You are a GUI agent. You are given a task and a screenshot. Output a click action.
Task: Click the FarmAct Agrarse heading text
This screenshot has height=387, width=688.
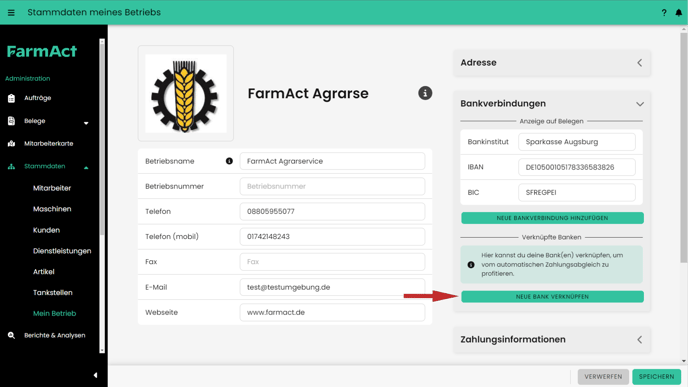pyautogui.click(x=308, y=93)
